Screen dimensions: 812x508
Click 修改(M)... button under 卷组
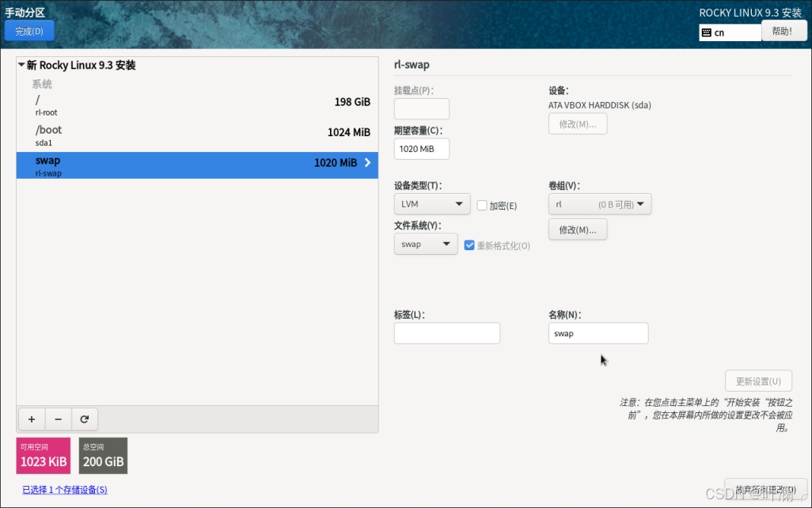click(578, 230)
